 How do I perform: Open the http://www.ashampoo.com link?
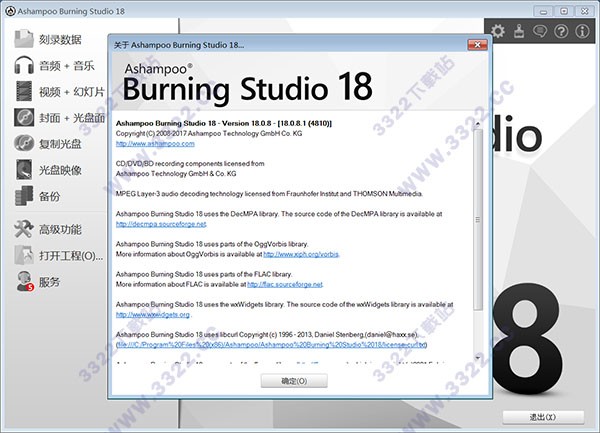155,143
